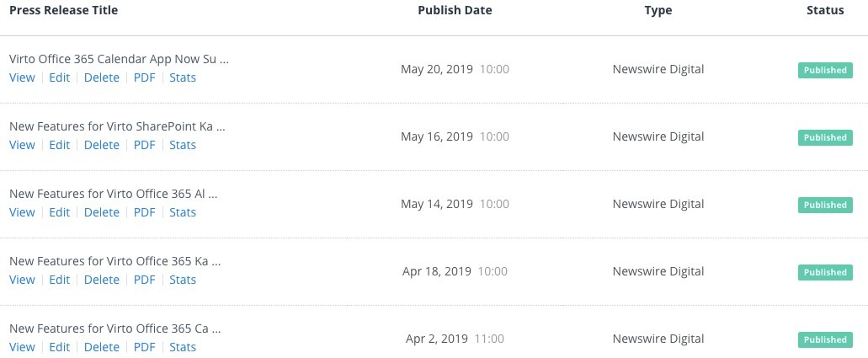Click the Press Release Title column header

coord(64,10)
